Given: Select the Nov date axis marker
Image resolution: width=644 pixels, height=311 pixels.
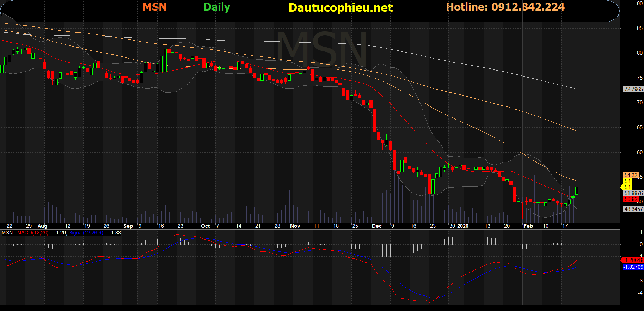Looking at the screenshot, I should [295, 226].
